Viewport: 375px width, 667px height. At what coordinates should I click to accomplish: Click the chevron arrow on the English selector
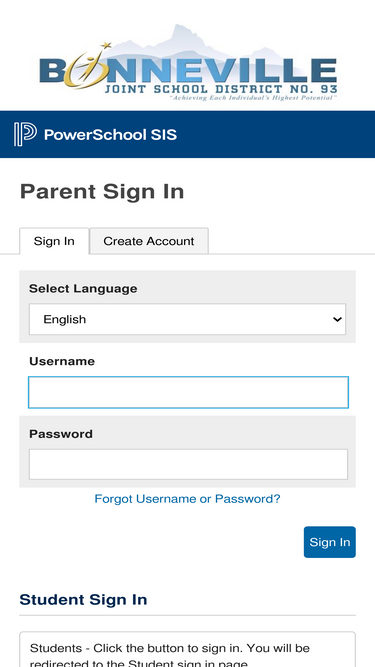tap(337, 319)
